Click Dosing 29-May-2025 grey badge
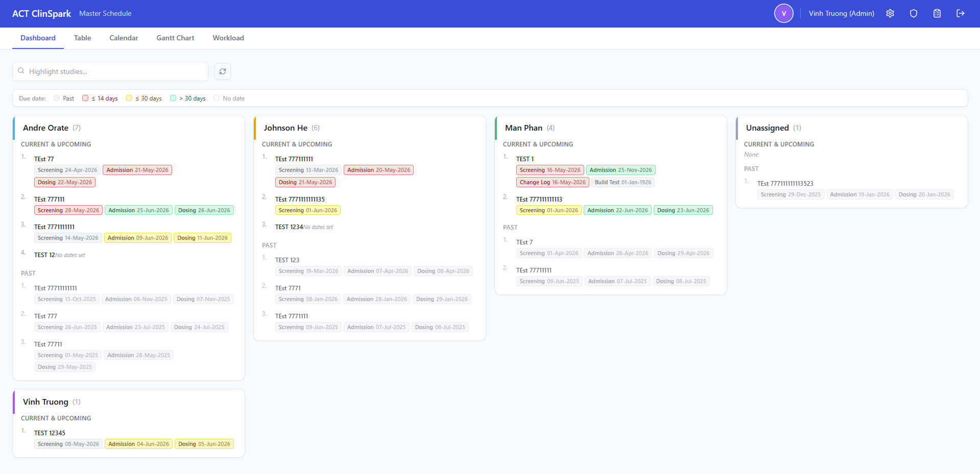Viewport: 980px width, 474px height. tap(65, 367)
